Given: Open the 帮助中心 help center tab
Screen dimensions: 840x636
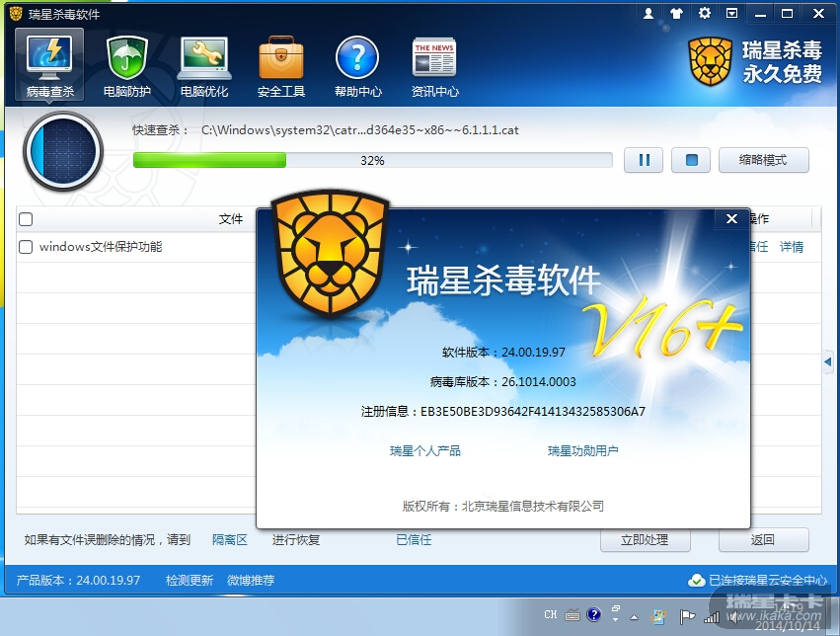Looking at the screenshot, I should pyautogui.click(x=358, y=66).
